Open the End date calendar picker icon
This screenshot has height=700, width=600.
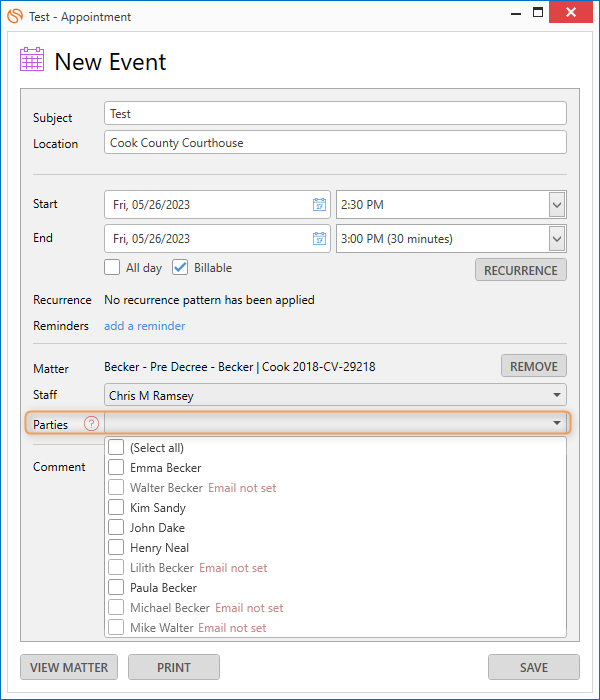pyautogui.click(x=319, y=238)
